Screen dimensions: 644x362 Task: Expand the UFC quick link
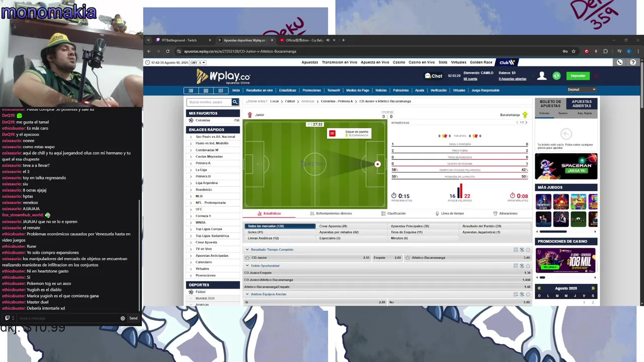(191, 209)
